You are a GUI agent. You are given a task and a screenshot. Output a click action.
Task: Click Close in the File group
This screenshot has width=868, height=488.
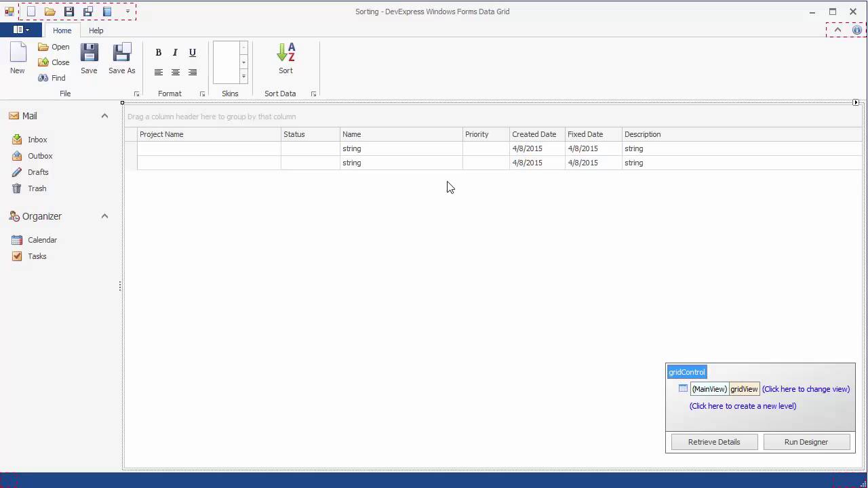[x=54, y=62]
